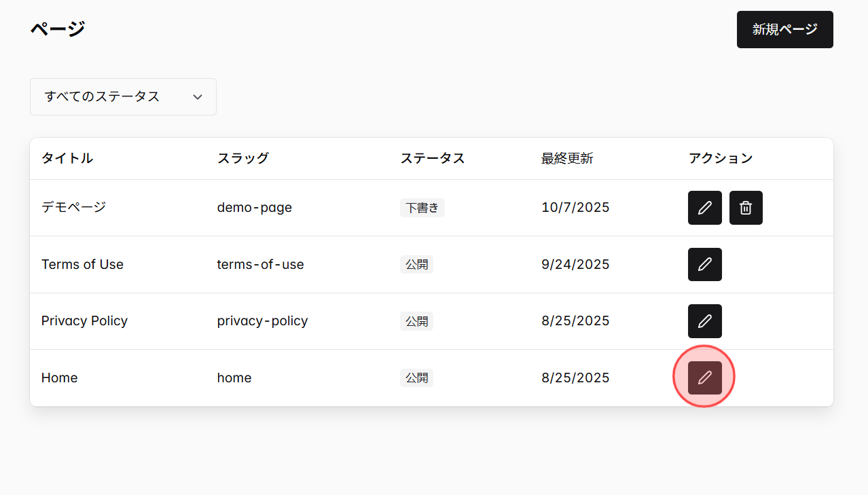The image size is (868, 495).
Task: Click the pencil icon on the Privacy Policy row
Action: coord(704,320)
